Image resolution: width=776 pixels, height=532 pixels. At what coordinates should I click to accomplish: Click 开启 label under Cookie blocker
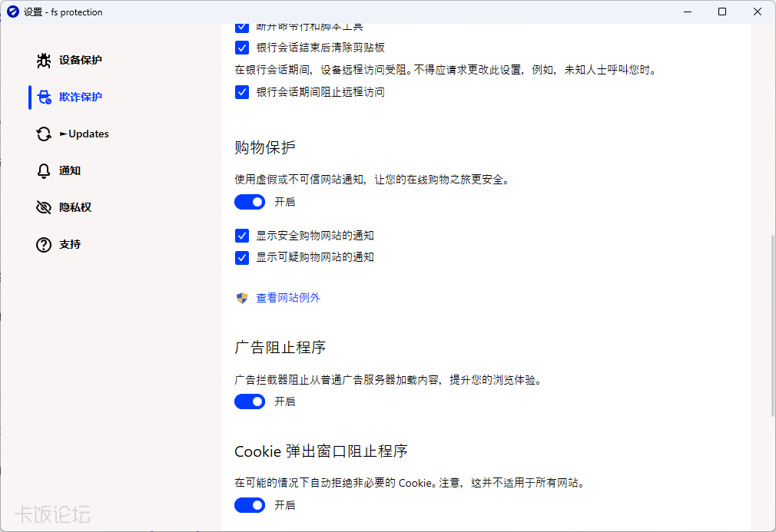285,505
